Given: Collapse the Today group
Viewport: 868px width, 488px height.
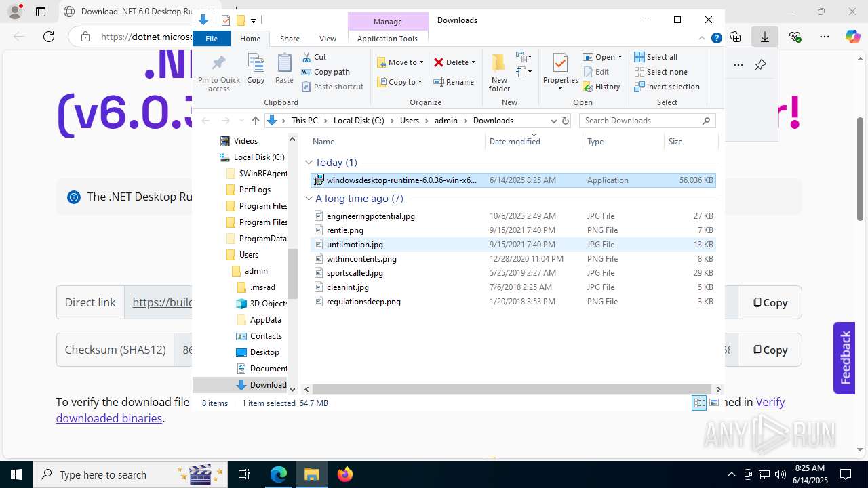Looking at the screenshot, I should pos(309,163).
